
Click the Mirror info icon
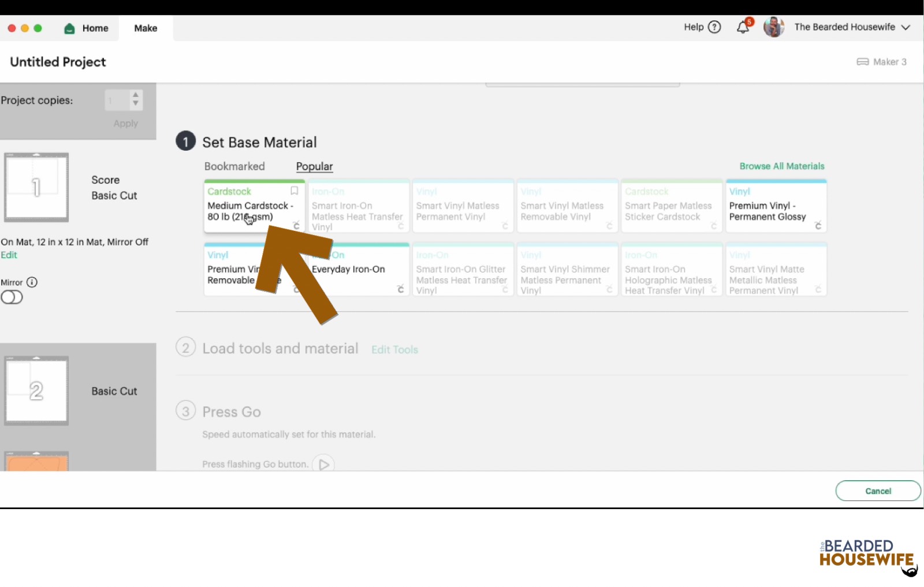click(32, 282)
